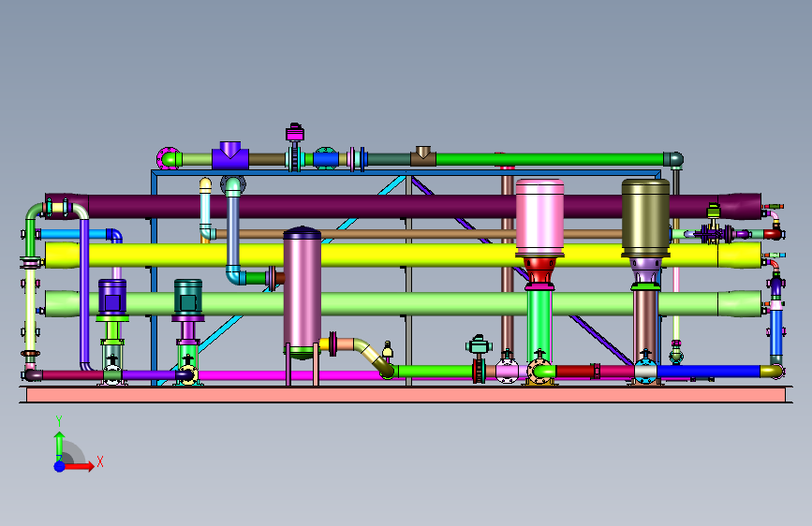Pick the cyan valve under olive pump

coord(645,373)
